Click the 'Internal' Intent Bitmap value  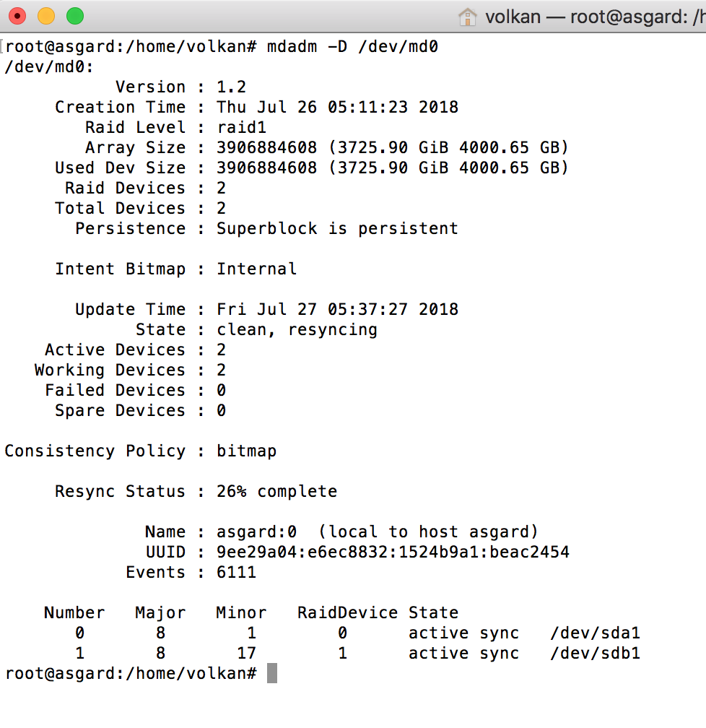[256, 269]
